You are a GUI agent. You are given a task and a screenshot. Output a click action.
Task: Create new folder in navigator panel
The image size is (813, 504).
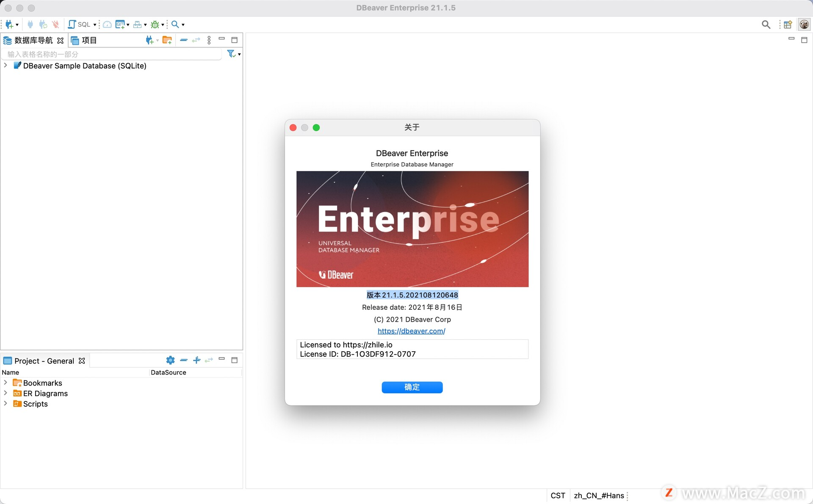(x=167, y=40)
